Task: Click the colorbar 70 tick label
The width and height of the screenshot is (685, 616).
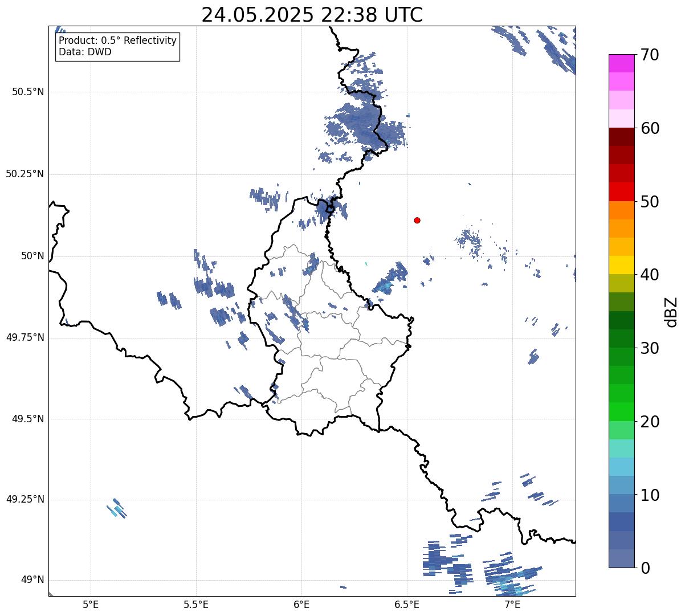Action: (x=650, y=55)
